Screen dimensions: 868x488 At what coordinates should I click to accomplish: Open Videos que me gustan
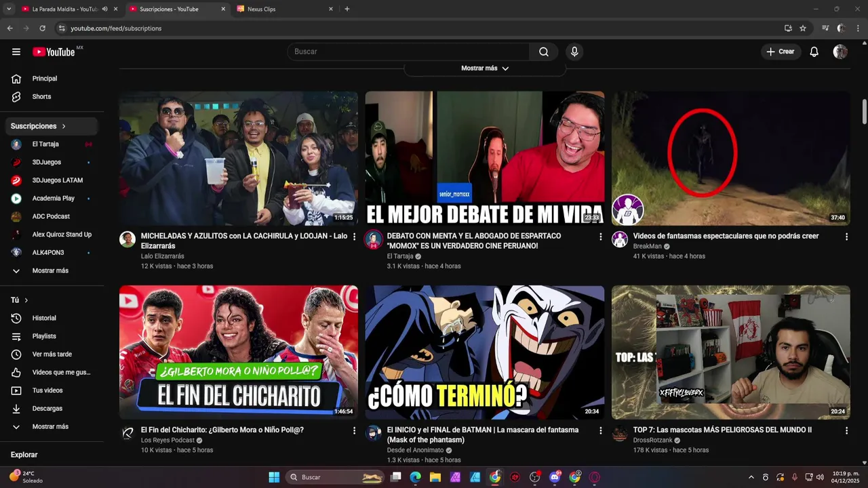(52, 372)
